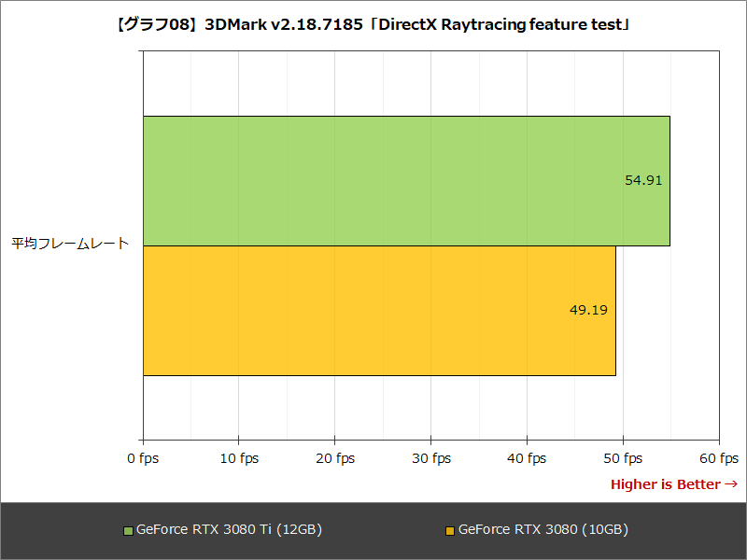Viewport: 747px width, 560px height.
Task: Click the yellow legend color swatch
Action: pyautogui.click(x=448, y=528)
